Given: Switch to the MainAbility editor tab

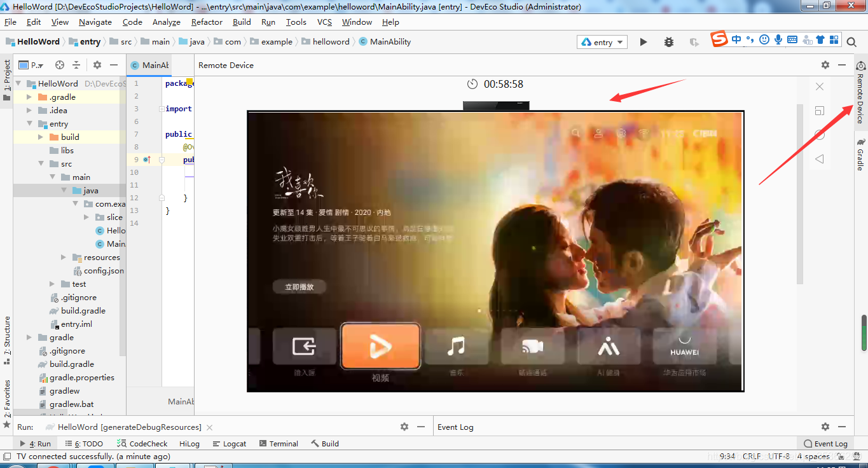Looking at the screenshot, I should [x=150, y=65].
